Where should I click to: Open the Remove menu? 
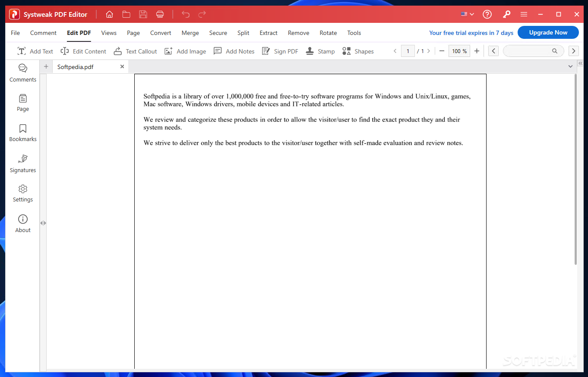point(299,33)
